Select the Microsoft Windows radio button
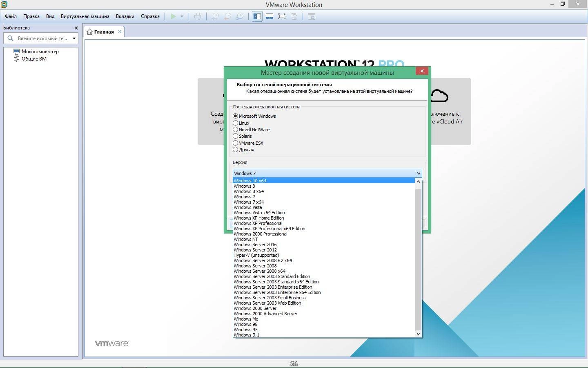Viewport: 588px width, 368px height. 235,116
